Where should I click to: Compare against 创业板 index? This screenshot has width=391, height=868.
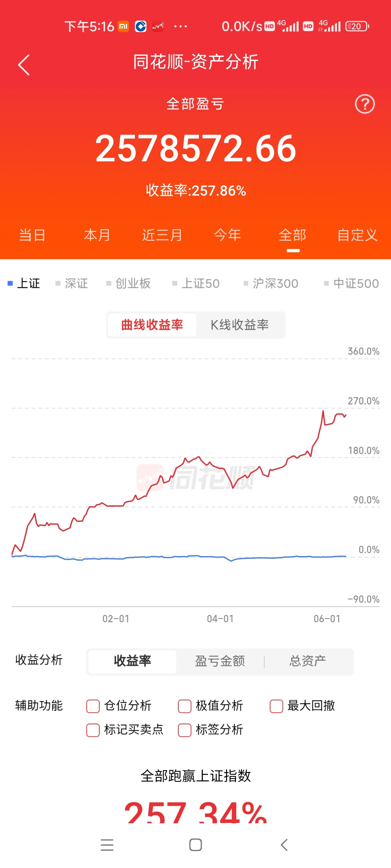[128, 283]
